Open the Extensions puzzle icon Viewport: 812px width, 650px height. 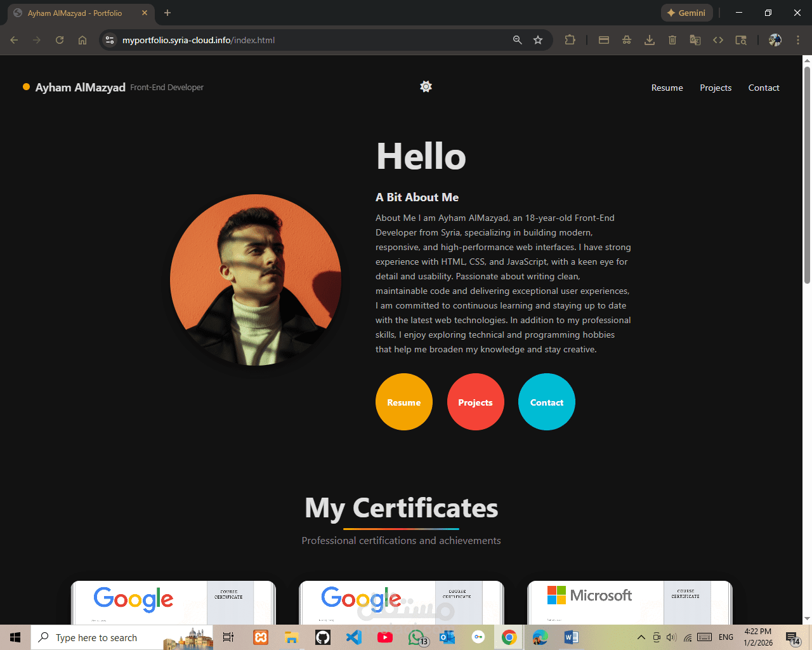tap(570, 39)
